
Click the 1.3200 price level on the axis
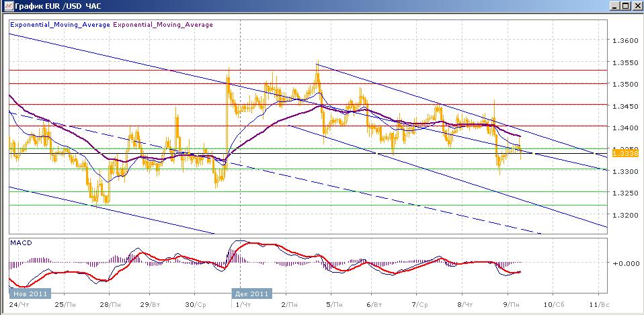[625, 216]
